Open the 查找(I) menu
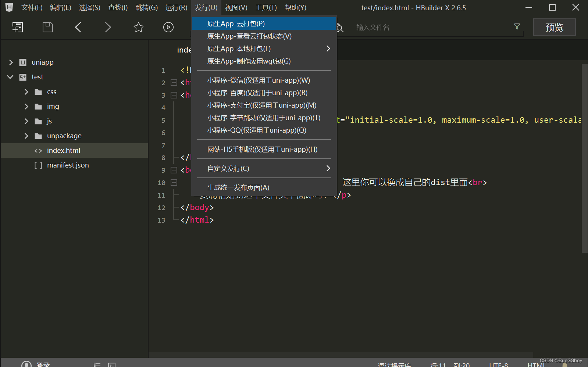 (118, 8)
